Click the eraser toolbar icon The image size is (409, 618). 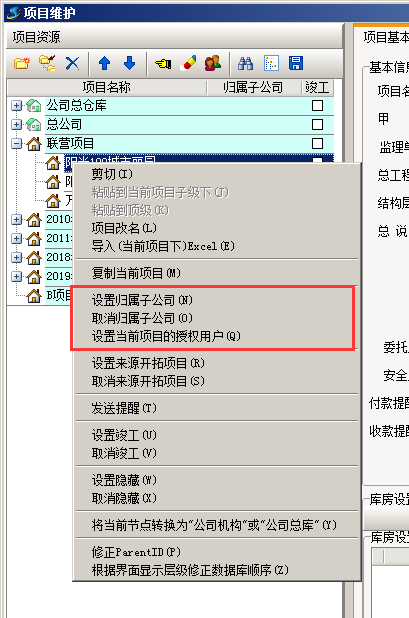[188, 63]
